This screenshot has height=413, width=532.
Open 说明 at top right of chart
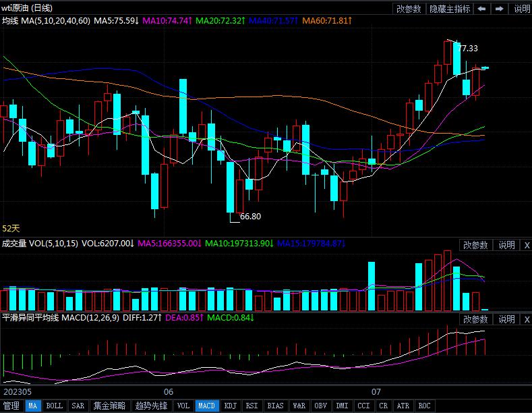(522, 9)
